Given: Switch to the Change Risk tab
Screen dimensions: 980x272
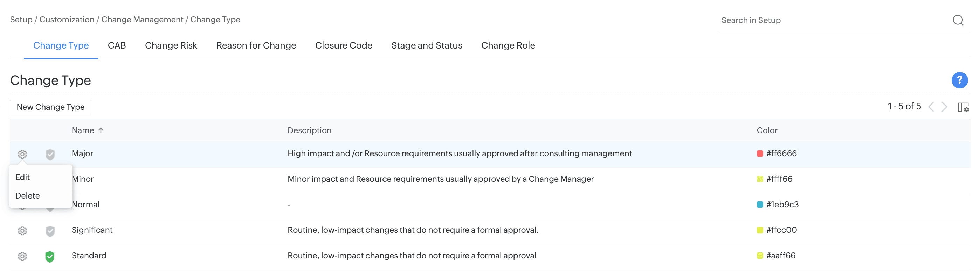Looking at the screenshot, I should [x=171, y=45].
